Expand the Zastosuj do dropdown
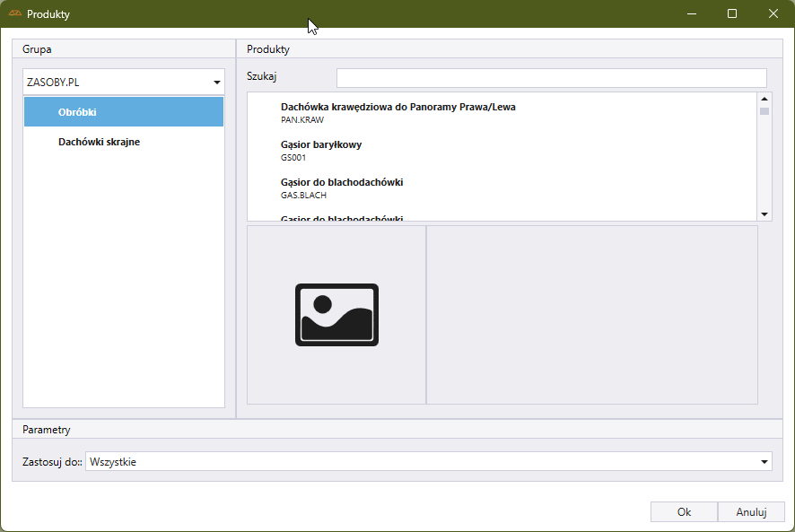 pos(764,461)
